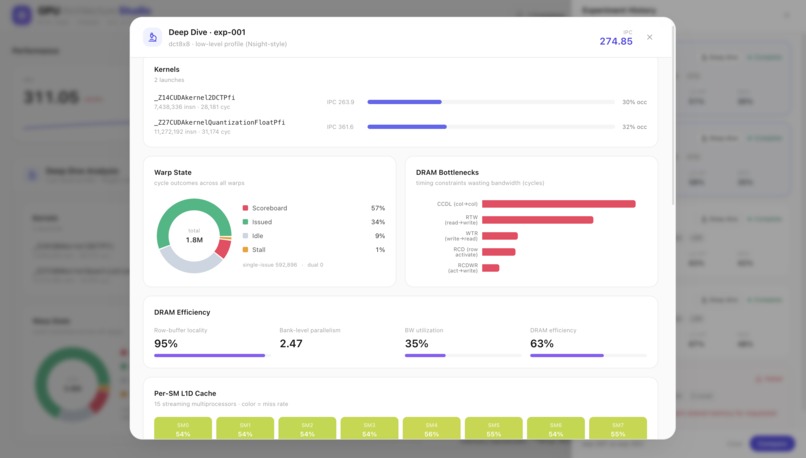Image resolution: width=806 pixels, height=458 pixels.
Task: Select the SM2 cache tile
Action: click(x=307, y=428)
